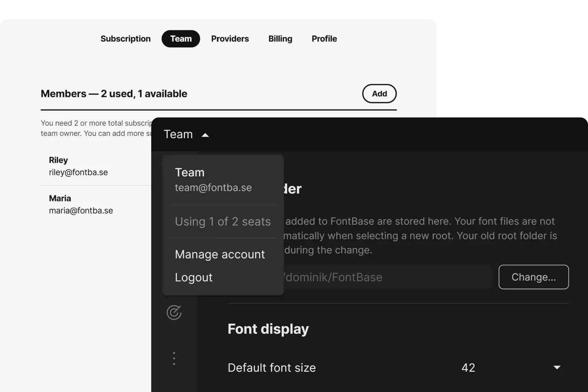The height and width of the screenshot is (392, 588).
Task: Select the Team tab pill
Action: click(181, 39)
